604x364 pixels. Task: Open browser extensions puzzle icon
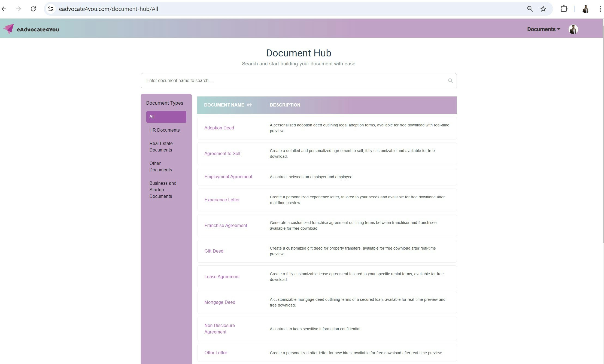point(564,9)
